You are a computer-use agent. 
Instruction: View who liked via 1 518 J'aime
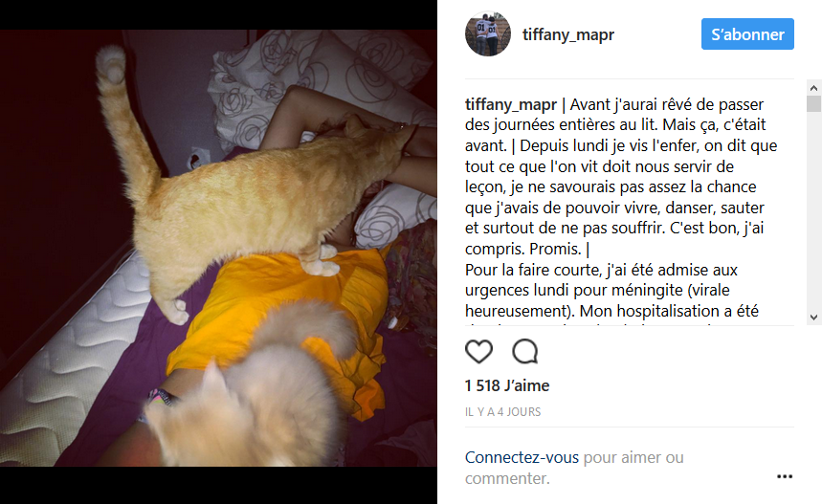[x=507, y=385]
